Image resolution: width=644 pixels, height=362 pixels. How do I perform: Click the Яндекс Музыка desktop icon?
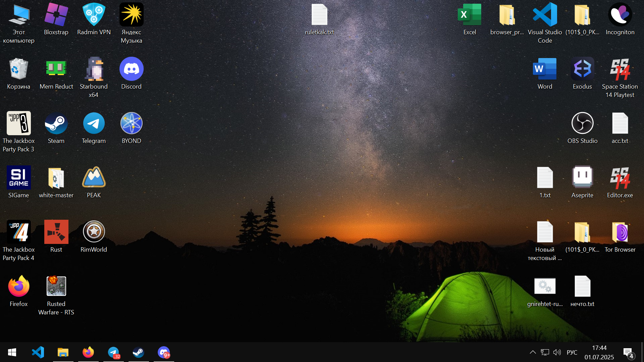[x=132, y=23]
